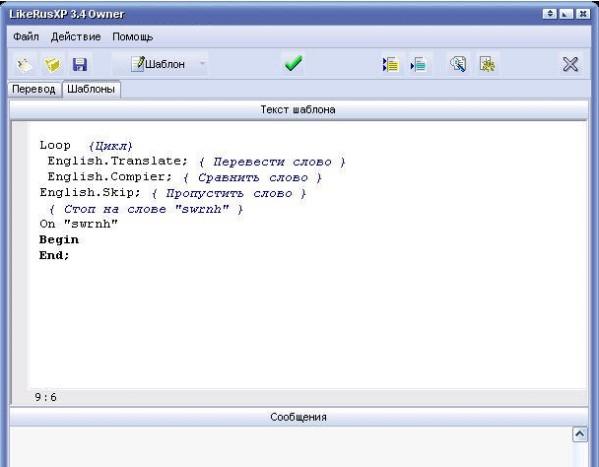Click the yellow gear document icon

tap(487, 64)
